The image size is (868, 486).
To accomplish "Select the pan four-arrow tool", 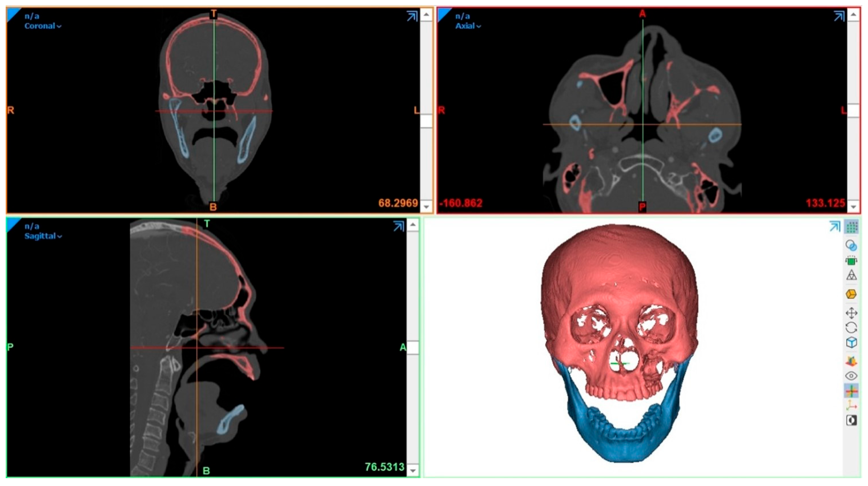I will click(x=851, y=313).
